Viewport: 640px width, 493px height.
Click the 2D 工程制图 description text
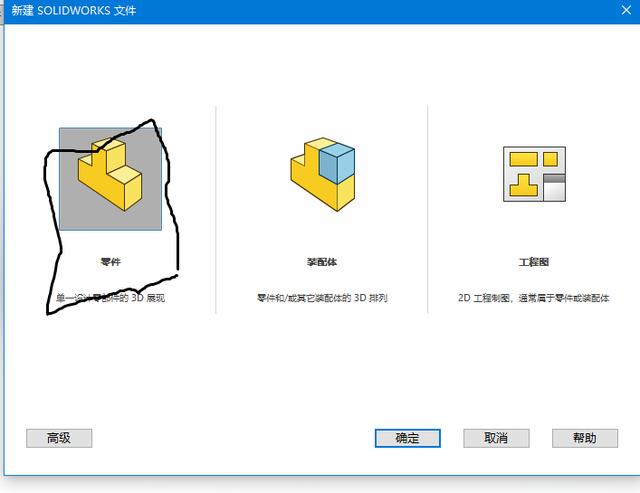pyautogui.click(x=534, y=298)
